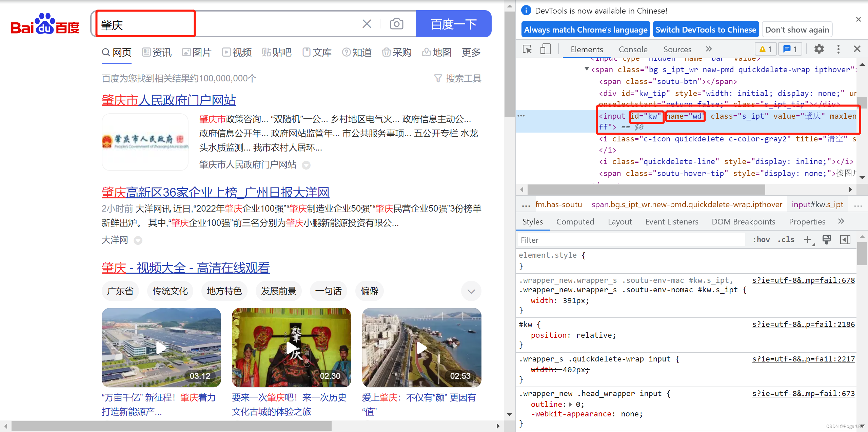
Task: Toggle the .cls class editor
Action: tap(786, 240)
